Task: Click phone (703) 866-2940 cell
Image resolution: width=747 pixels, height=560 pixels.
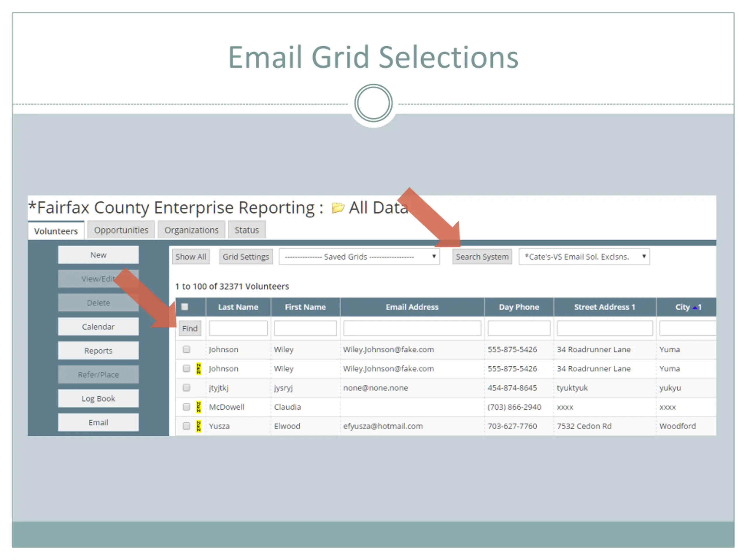Action: pyautogui.click(x=514, y=407)
